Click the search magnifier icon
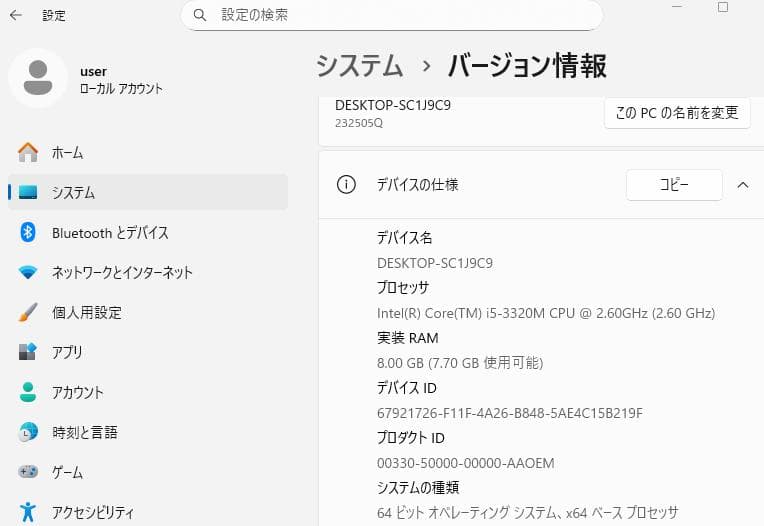 point(200,15)
